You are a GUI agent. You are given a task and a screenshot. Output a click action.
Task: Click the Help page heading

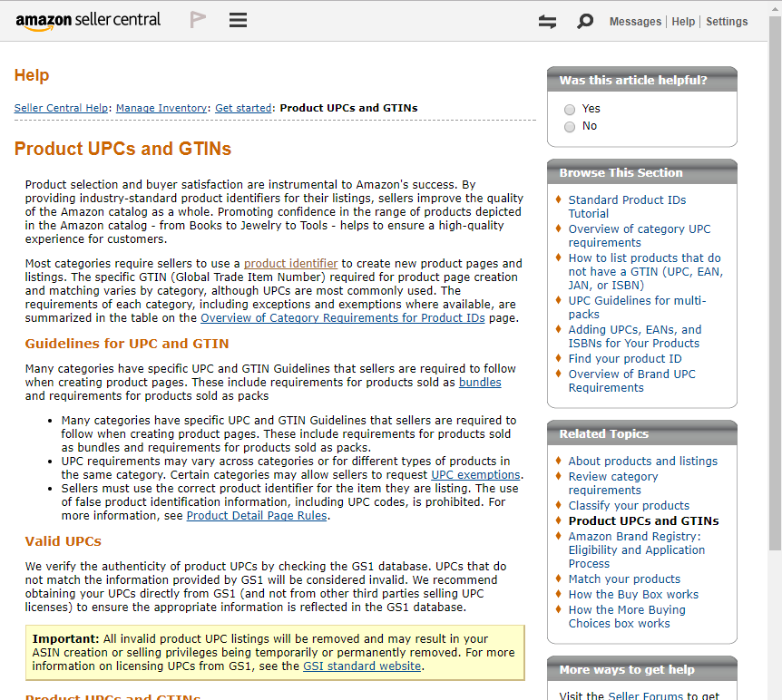(32, 74)
